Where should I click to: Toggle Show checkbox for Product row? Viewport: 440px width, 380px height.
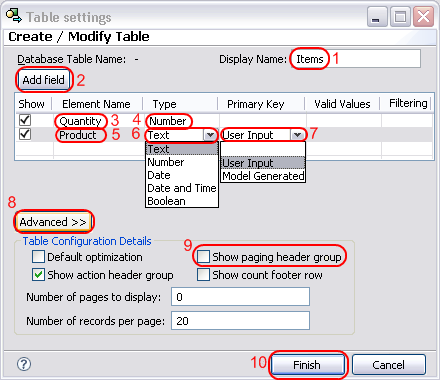(x=25, y=134)
